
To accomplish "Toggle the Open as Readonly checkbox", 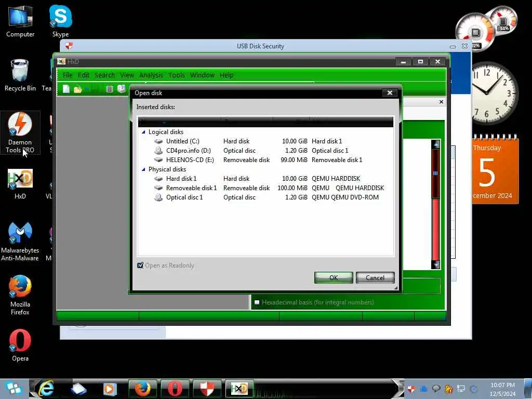I will (140, 265).
